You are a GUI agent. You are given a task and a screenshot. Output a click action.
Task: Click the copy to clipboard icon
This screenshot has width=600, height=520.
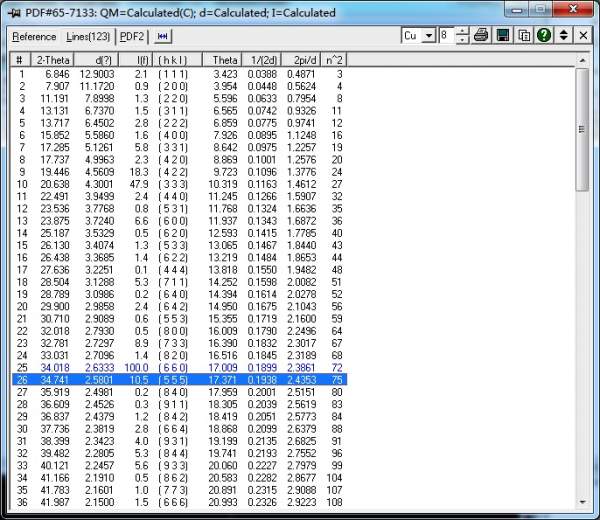[523, 36]
